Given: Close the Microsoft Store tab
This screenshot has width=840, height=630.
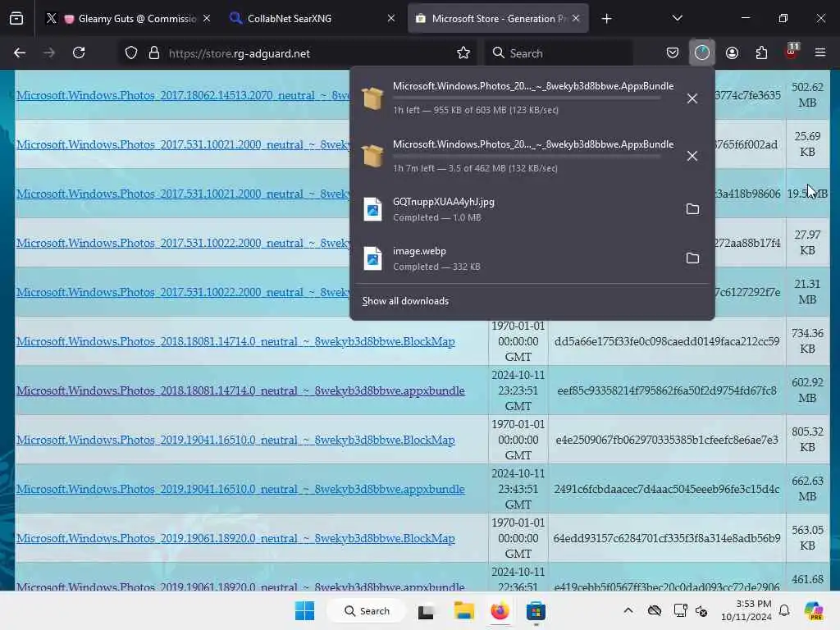Looking at the screenshot, I should pos(576,19).
